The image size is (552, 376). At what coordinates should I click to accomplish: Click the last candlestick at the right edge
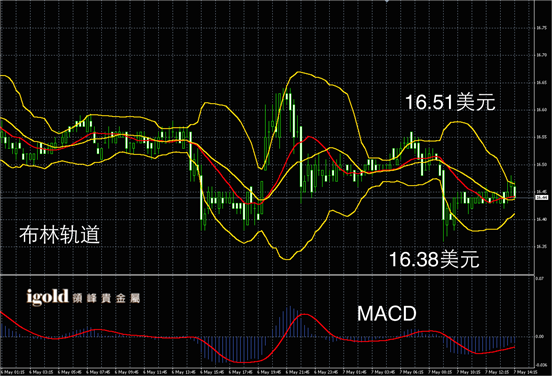[515, 191]
